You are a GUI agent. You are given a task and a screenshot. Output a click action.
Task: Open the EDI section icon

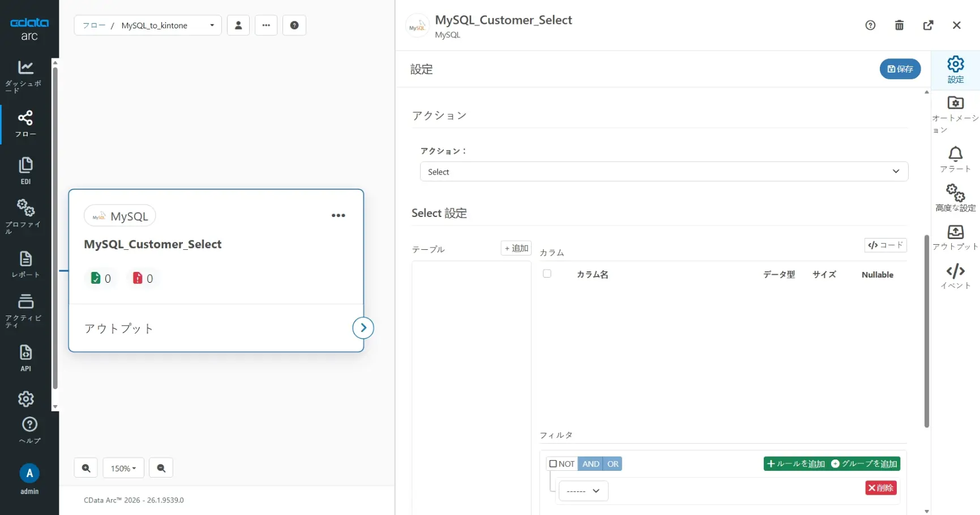click(x=25, y=165)
